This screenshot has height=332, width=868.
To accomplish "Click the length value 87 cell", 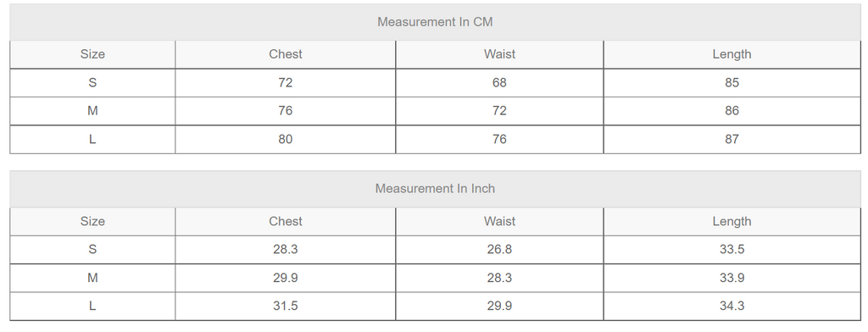I will click(732, 140).
